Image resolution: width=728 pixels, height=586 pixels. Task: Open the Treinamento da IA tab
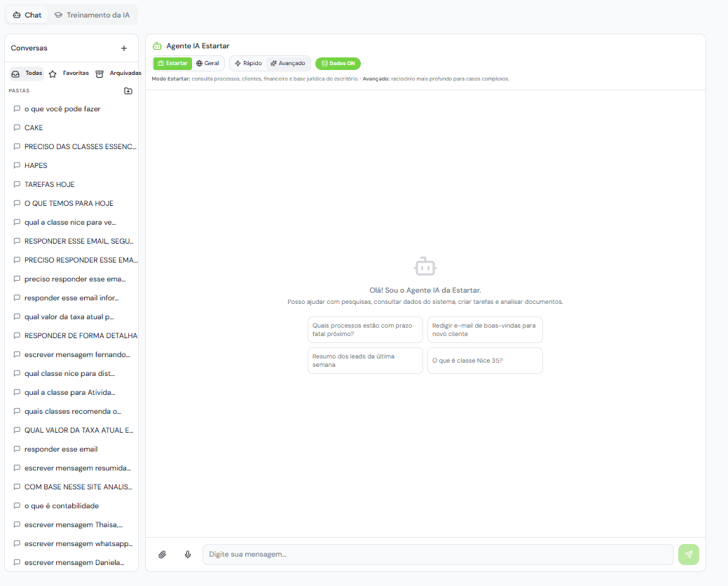[x=92, y=15]
